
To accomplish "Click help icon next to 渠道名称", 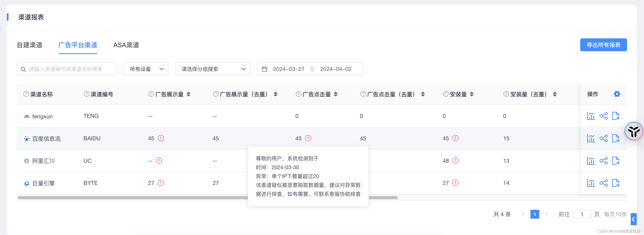I will coord(26,94).
